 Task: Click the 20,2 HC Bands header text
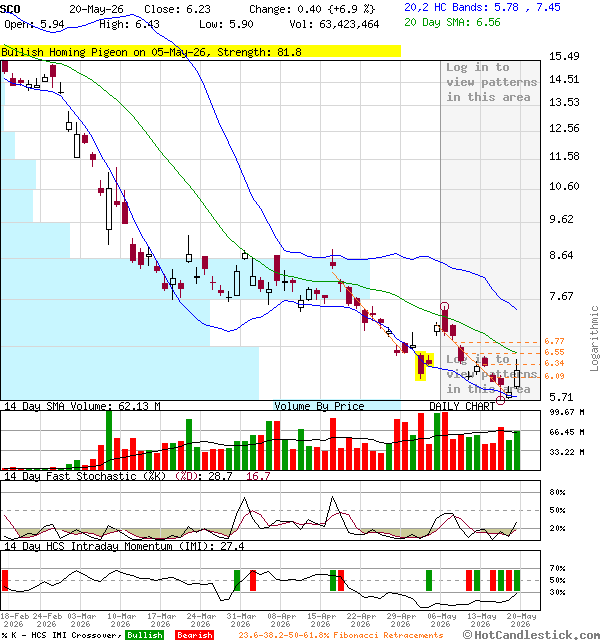[x=482, y=7]
